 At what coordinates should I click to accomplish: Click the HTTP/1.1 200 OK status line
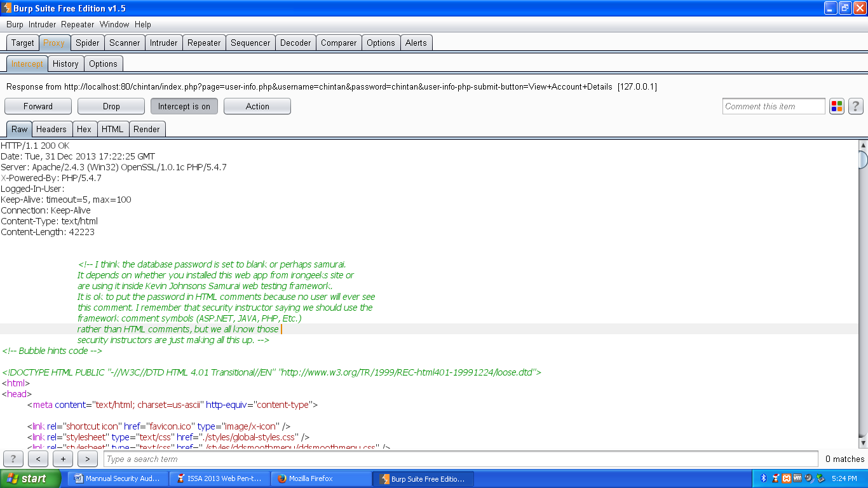pos(35,146)
